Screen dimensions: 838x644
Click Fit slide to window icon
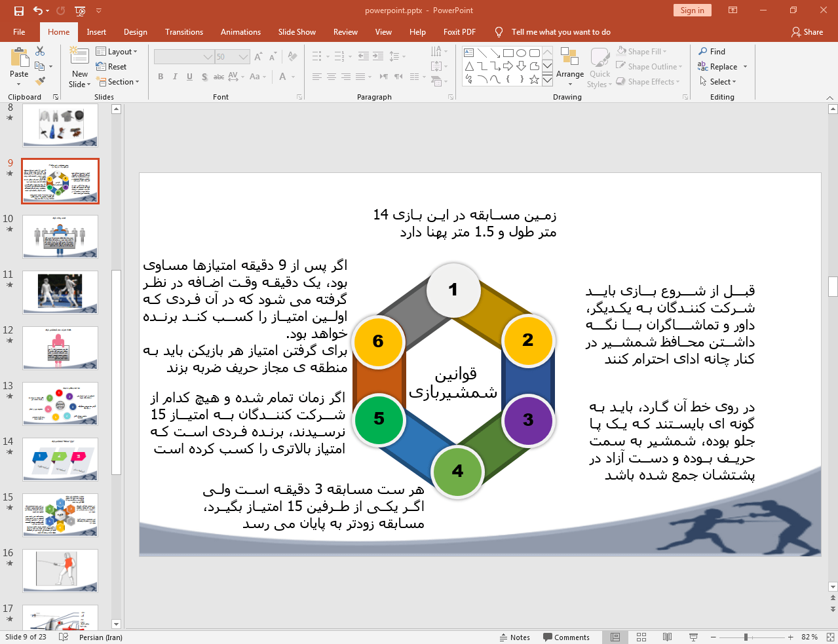click(830, 637)
